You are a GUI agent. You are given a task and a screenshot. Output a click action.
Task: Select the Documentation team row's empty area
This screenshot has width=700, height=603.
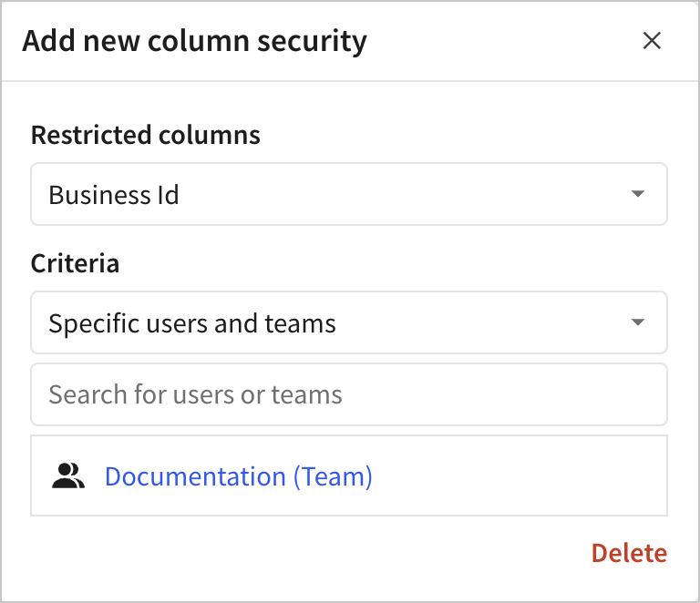[520, 475]
